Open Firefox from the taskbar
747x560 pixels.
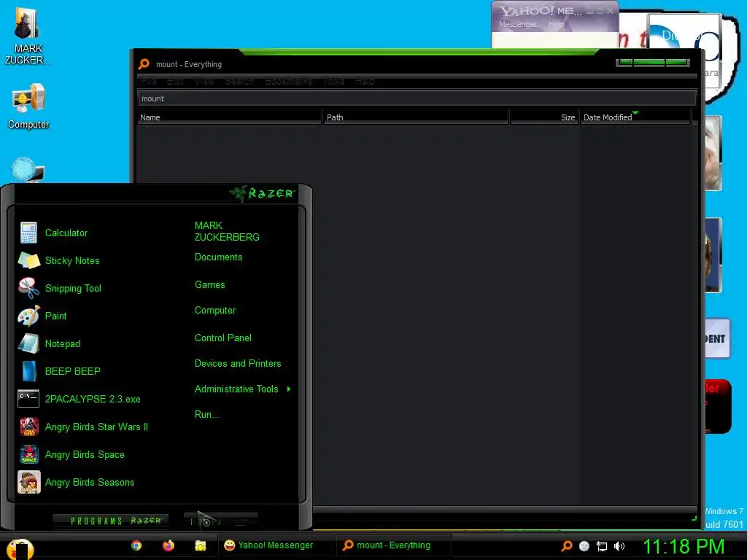coord(169,545)
